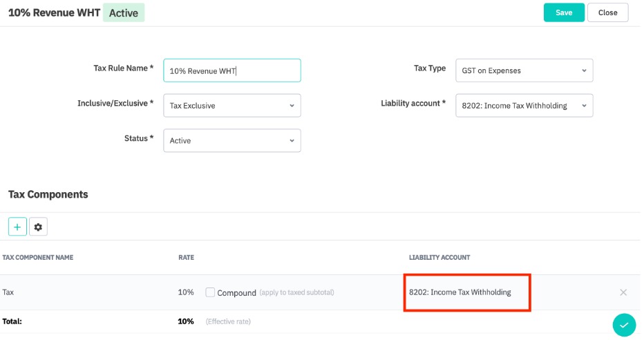Viewport: 644px width, 340px height.
Task: Click the Liability Account column header
Action: [439, 258]
